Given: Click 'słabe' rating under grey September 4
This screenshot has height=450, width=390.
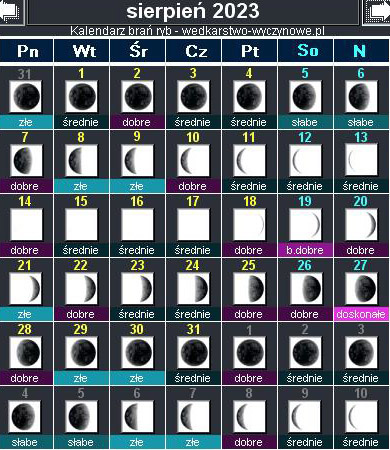Looking at the screenshot, I should click(26, 442).
